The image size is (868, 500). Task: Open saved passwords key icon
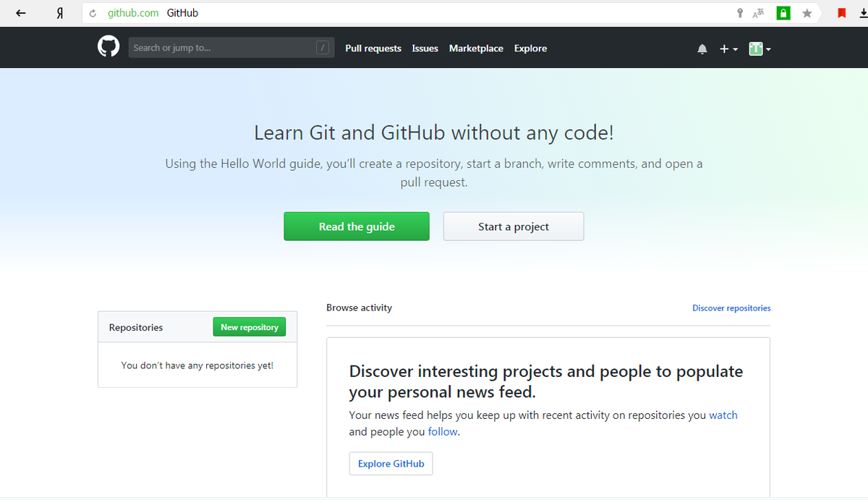click(739, 13)
